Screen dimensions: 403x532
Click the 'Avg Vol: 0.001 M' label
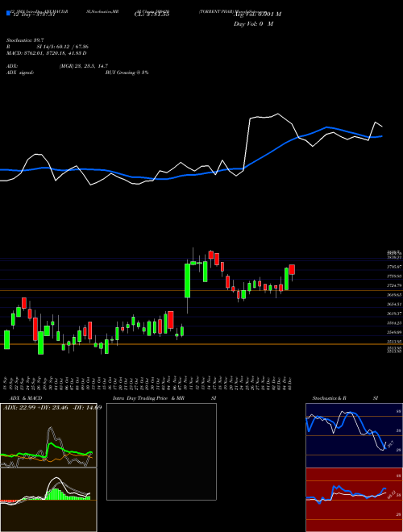coord(257,15)
